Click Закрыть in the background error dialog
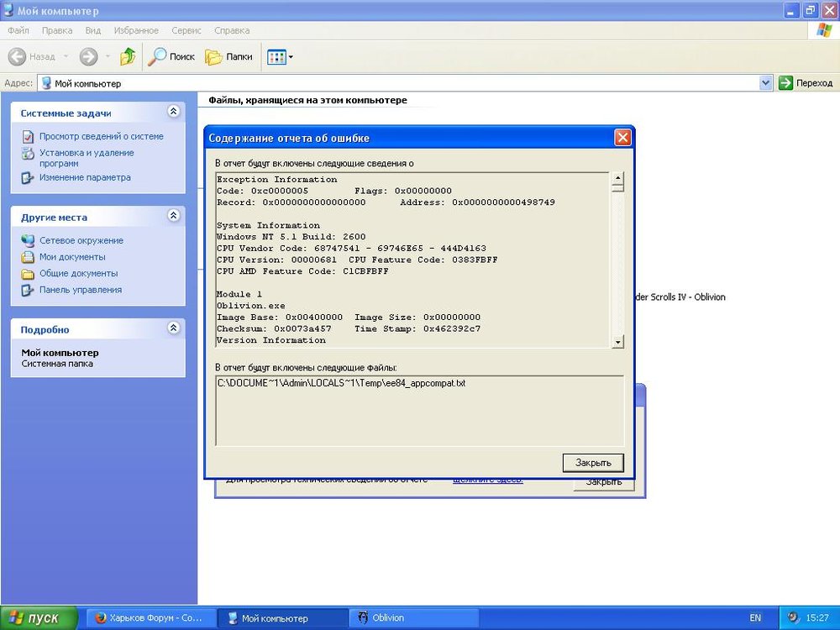840x630 pixels. [604, 483]
